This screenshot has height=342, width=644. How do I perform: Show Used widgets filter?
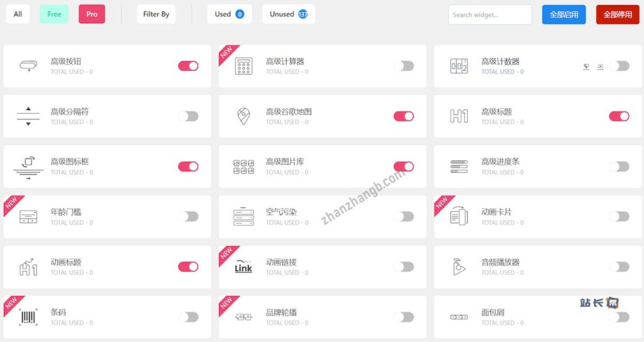[x=229, y=14]
